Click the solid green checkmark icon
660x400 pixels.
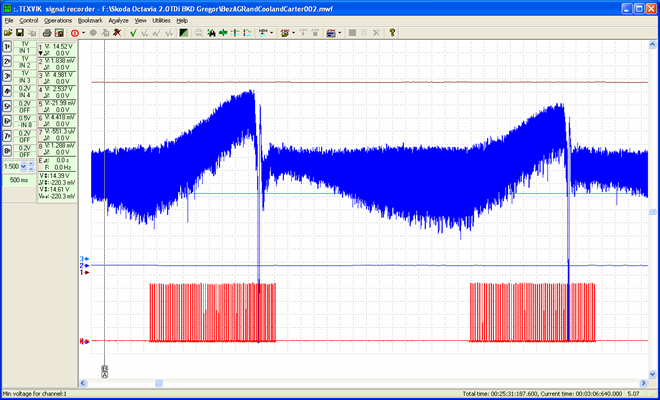click(133, 33)
